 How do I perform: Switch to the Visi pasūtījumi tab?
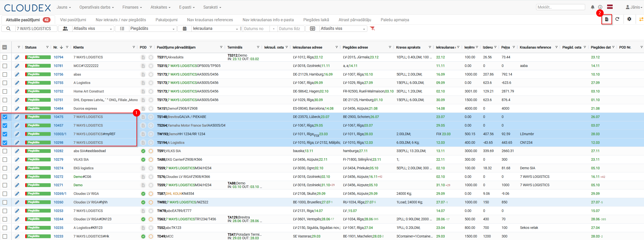pos(73,20)
